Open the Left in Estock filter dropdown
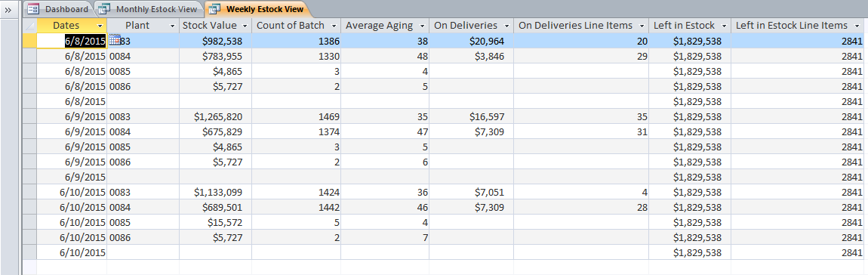 click(x=724, y=26)
